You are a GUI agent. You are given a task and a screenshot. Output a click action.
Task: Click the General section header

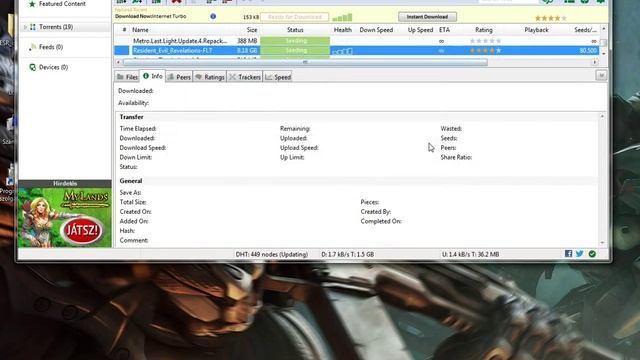(131, 180)
